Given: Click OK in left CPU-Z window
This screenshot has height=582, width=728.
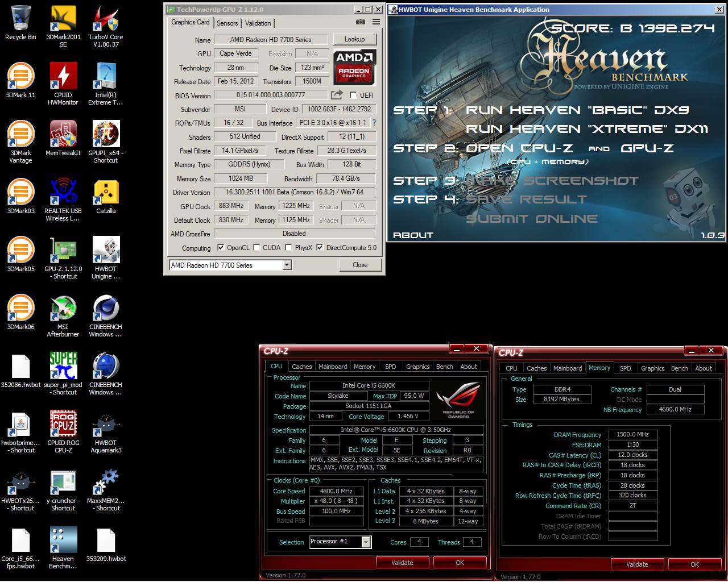Looking at the screenshot, I should point(460,563).
